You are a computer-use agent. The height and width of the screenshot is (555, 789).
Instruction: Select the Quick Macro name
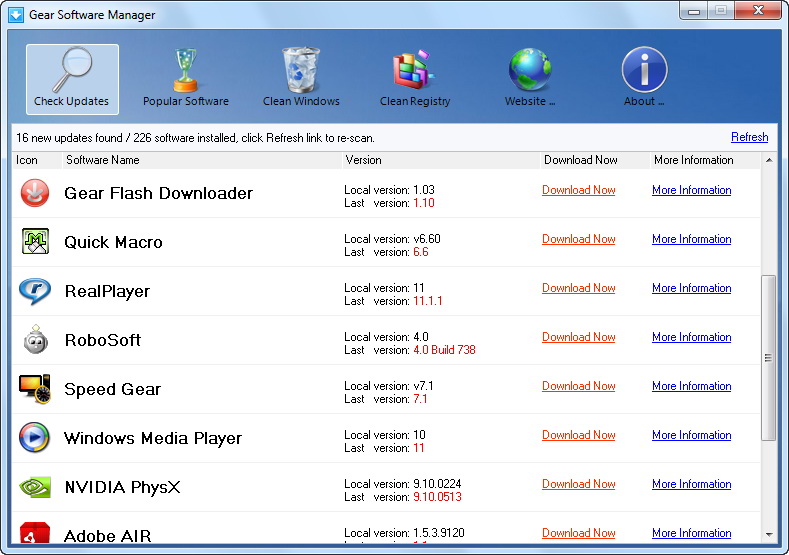click(x=113, y=242)
